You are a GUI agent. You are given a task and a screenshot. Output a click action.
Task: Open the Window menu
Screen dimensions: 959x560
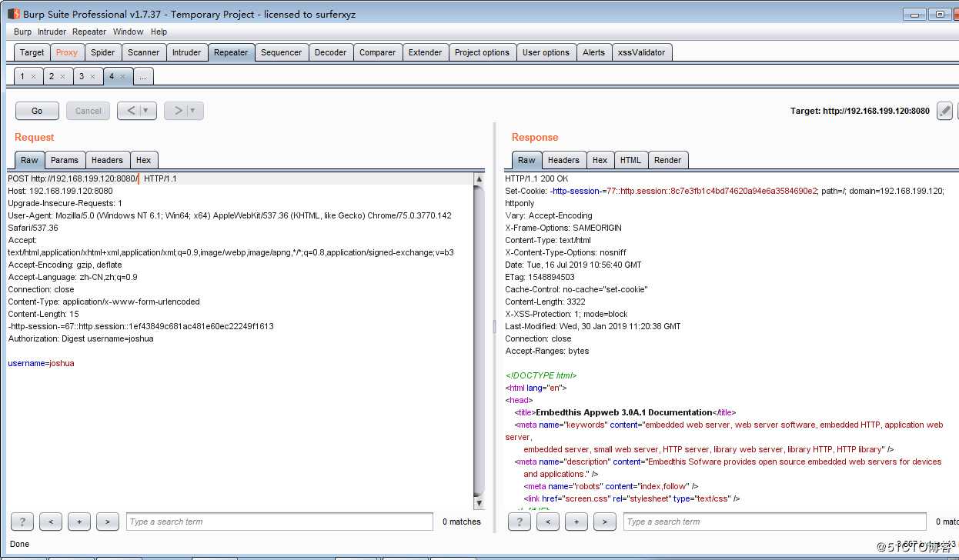point(128,32)
